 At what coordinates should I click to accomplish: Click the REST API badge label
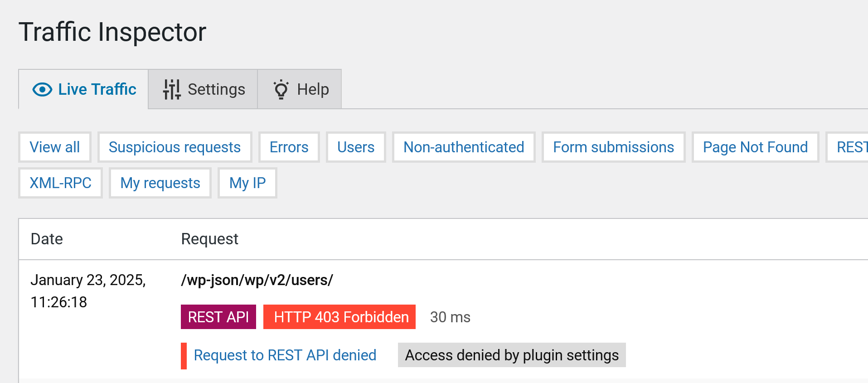(x=218, y=317)
